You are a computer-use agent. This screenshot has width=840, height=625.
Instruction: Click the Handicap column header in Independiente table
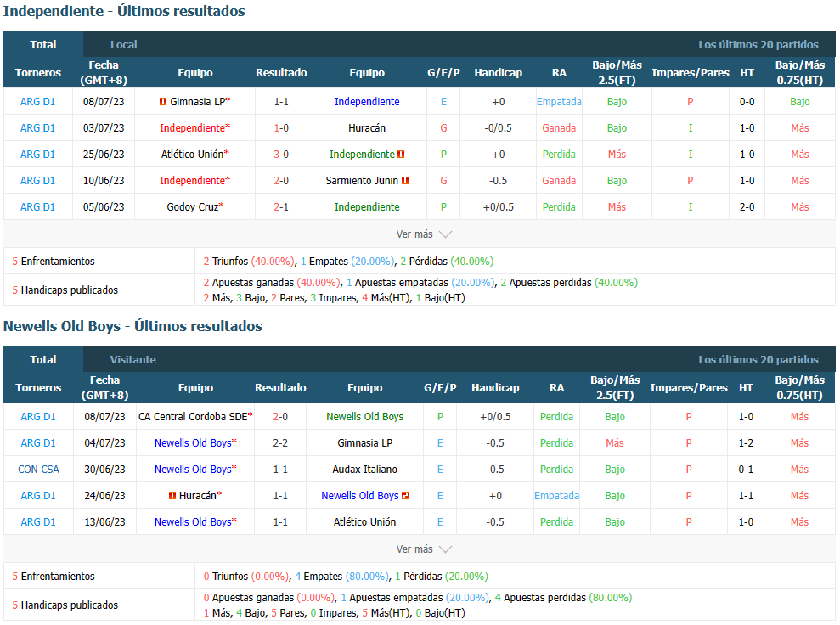(499, 72)
